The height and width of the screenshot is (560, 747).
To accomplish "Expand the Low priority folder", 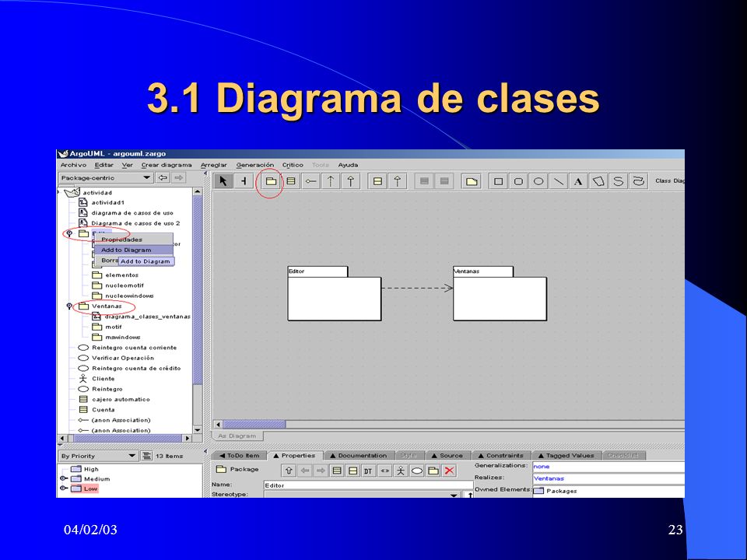I will [63, 488].
